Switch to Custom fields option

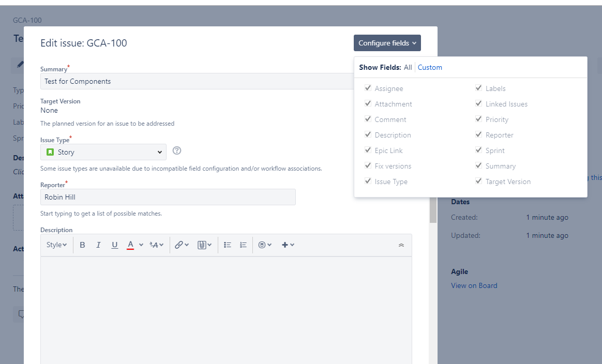point(430,68)
